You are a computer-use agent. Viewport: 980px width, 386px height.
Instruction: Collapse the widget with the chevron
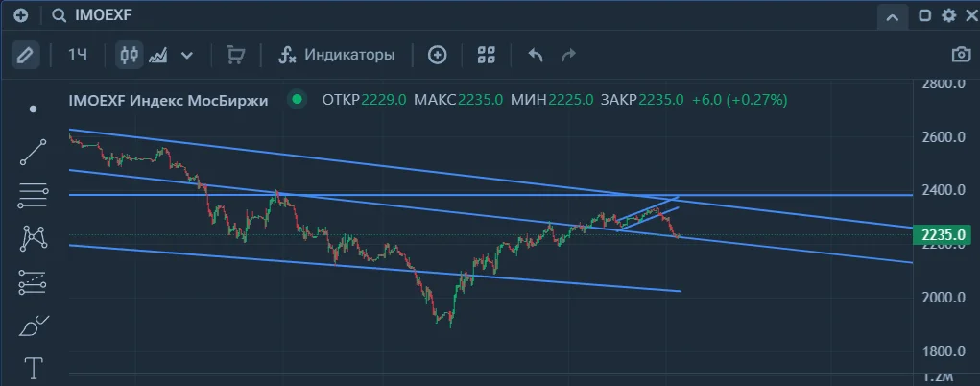[893, 17]
